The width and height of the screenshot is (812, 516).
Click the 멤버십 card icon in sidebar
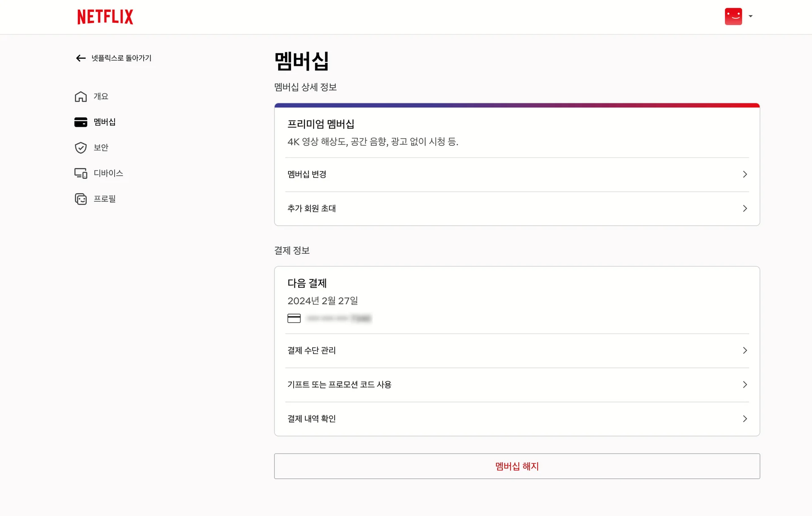[81, 122]
